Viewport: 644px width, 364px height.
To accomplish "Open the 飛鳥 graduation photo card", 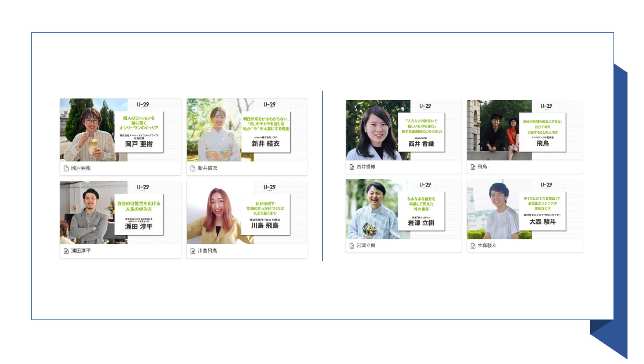I will tap(525, 130).
